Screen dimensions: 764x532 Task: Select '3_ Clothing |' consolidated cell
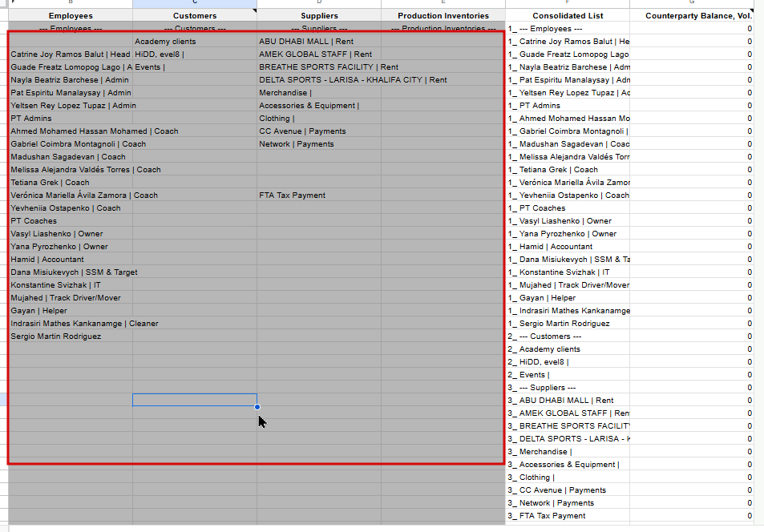(x=568, y=478)
